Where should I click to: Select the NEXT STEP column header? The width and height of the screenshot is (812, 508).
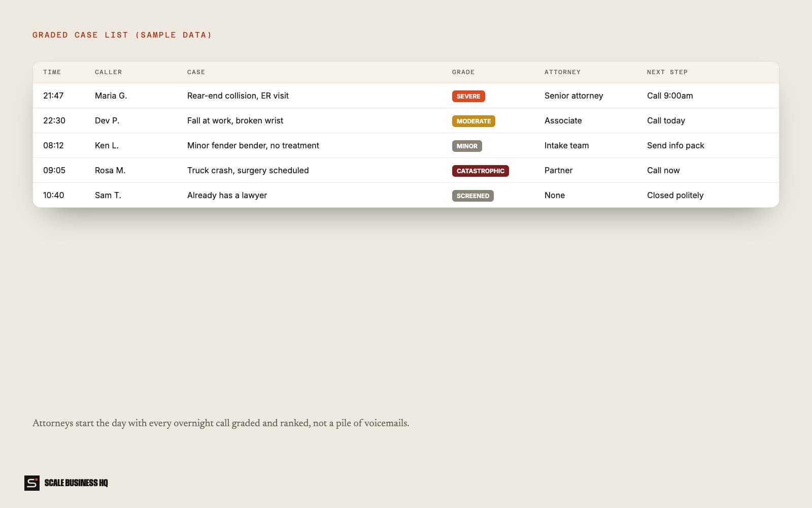pyautogui.click(x=667, y=72)
